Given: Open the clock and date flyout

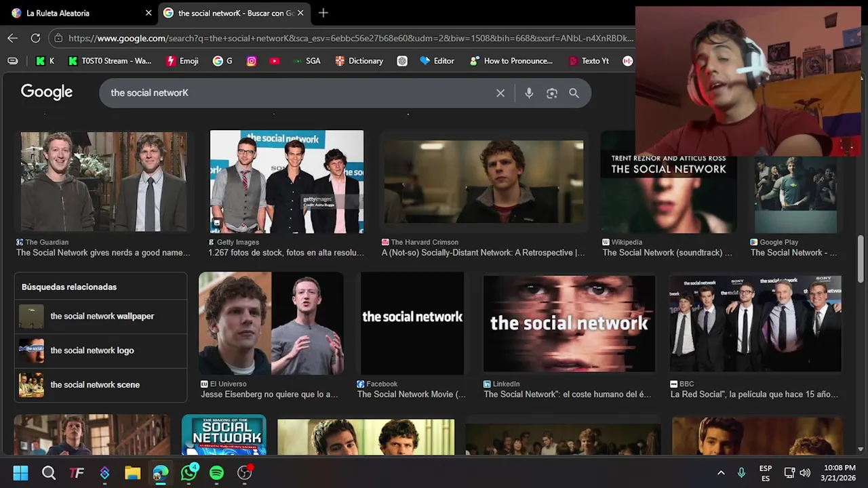Looking at the screenshot, I should [838, 472].
